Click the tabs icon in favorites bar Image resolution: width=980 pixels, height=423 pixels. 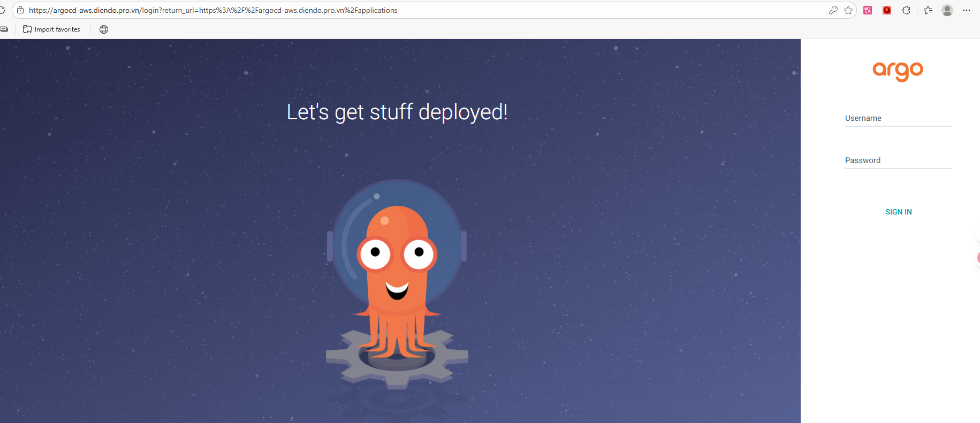[x=4, y=29]
